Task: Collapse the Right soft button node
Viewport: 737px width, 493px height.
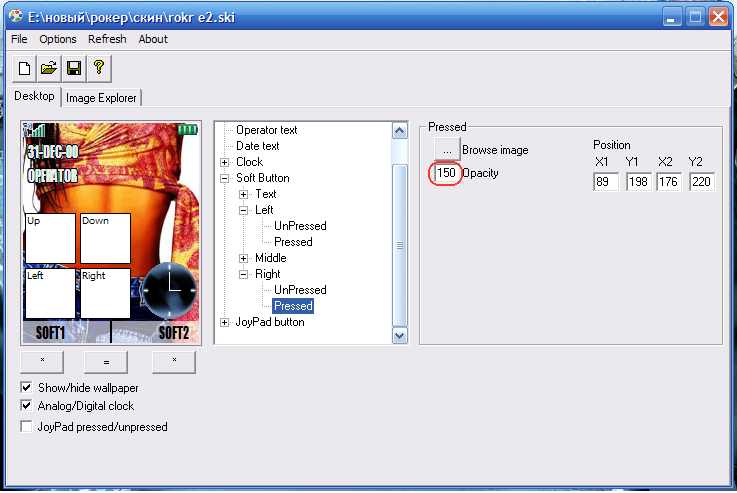Action: click(243, 274)
